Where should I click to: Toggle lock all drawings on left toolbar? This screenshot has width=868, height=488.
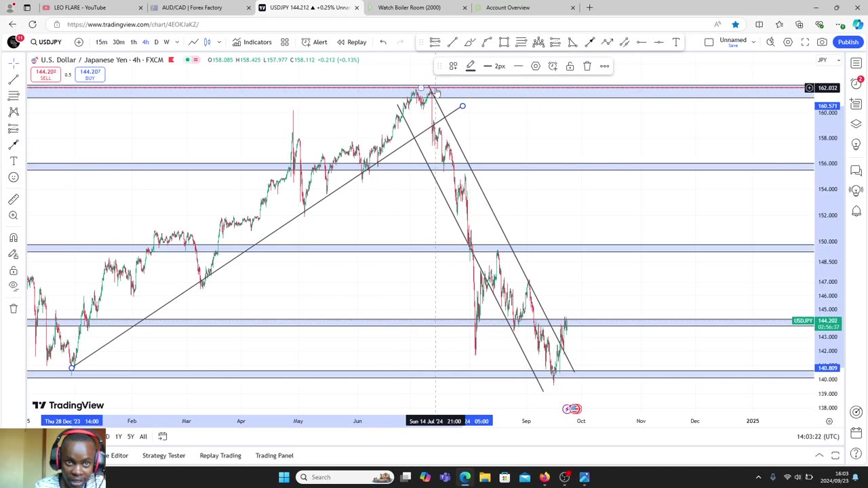[14, 270]
